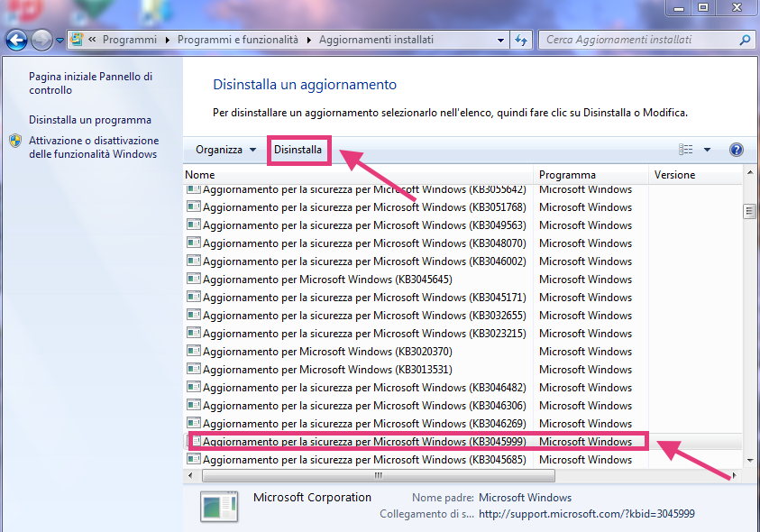Image resolution: width=760 pixels, height=532 pixels.
Task: Click the icon of update KB3045685
Action: (x=194, y=459)
